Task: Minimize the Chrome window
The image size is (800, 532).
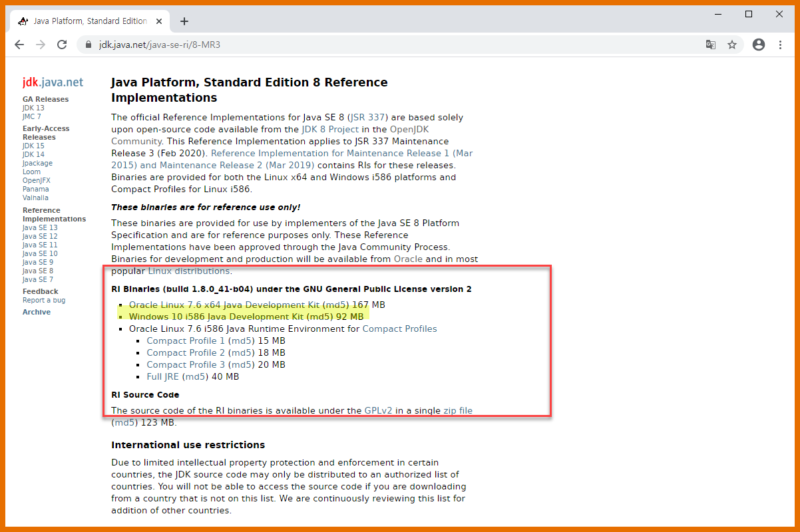Action: 718,14
